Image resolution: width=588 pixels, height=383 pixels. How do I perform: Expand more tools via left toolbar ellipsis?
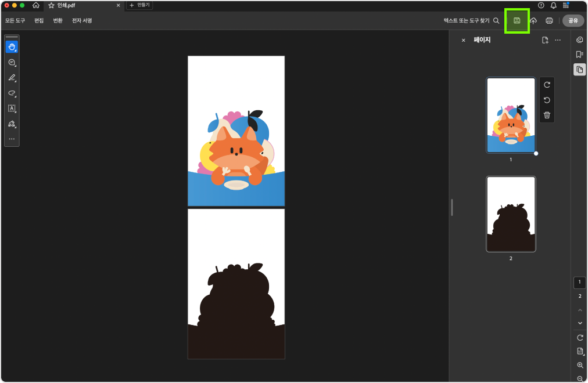click(x=12, y=139)
